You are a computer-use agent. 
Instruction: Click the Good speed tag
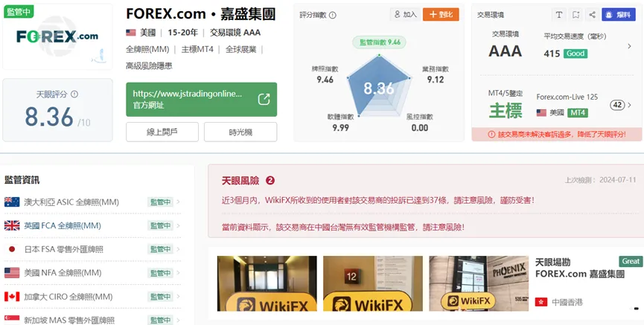(576, 54)
